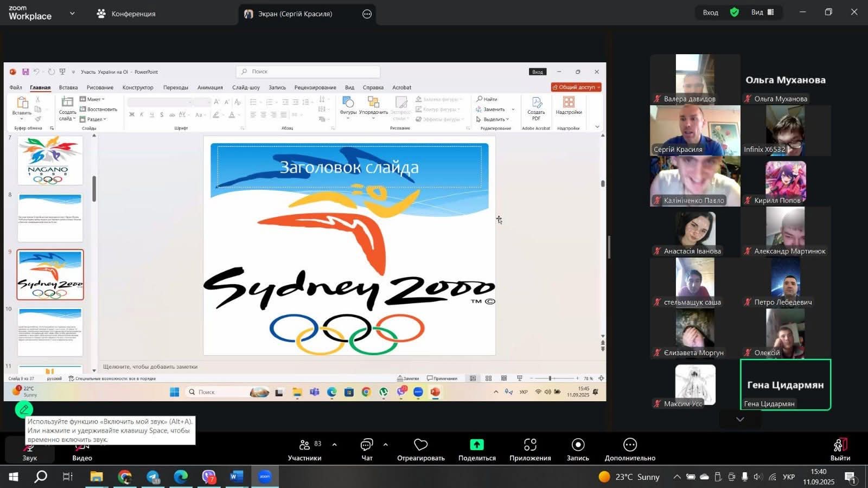Open Task View on Windows taskbar
The image size is (868, 488).
point(68,477)
